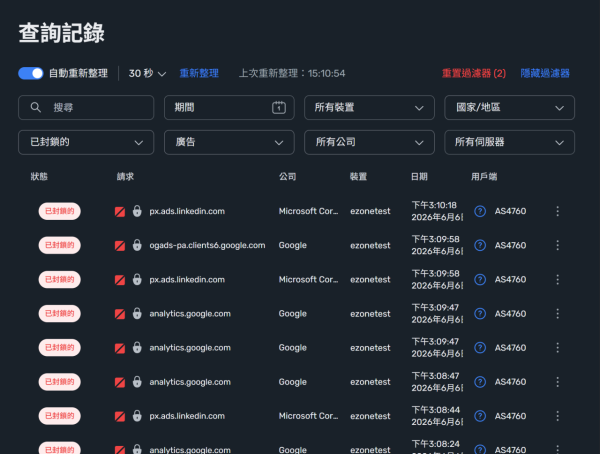
Task: Toggle the 自動重新整理 auto-refresh switch
Action: 31,73
